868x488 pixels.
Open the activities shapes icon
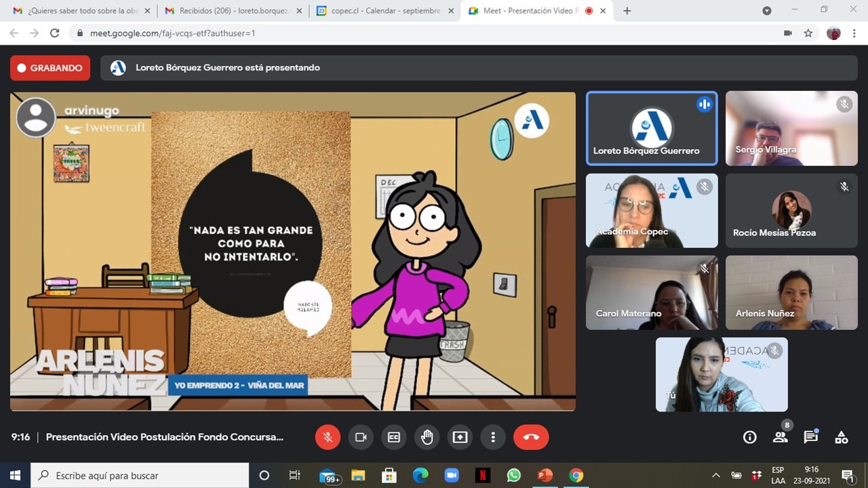click(842, 437)
